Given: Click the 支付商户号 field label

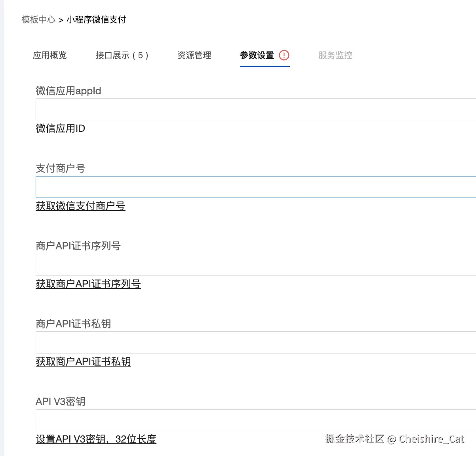Looking at the screenshot, I should coord(61,168).
